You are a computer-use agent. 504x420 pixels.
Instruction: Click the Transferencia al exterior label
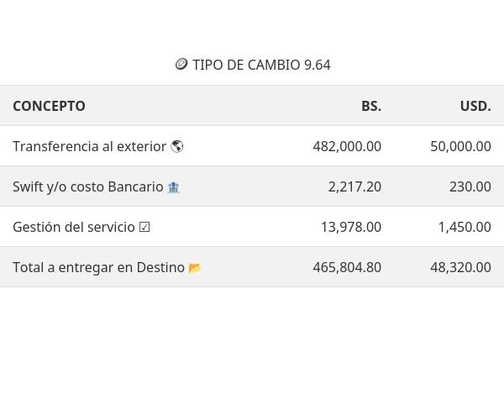(x=89, y=146)
